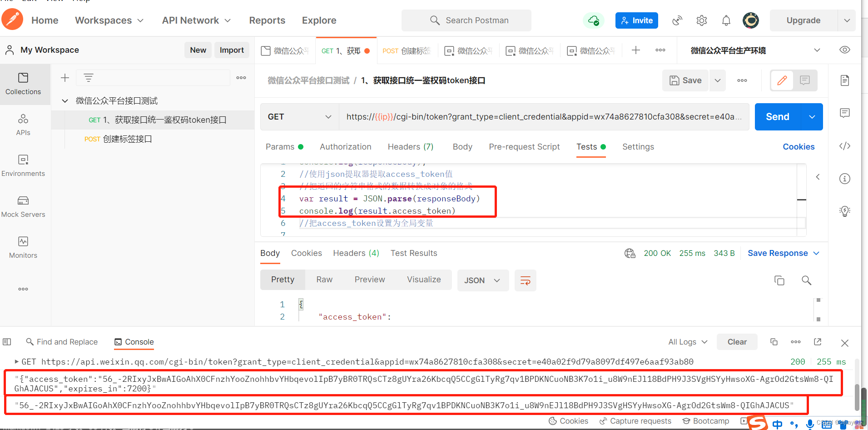Open the comments icon in right sidebar
The width and height of the screenshot is (868, 430).
coord(845,113)
